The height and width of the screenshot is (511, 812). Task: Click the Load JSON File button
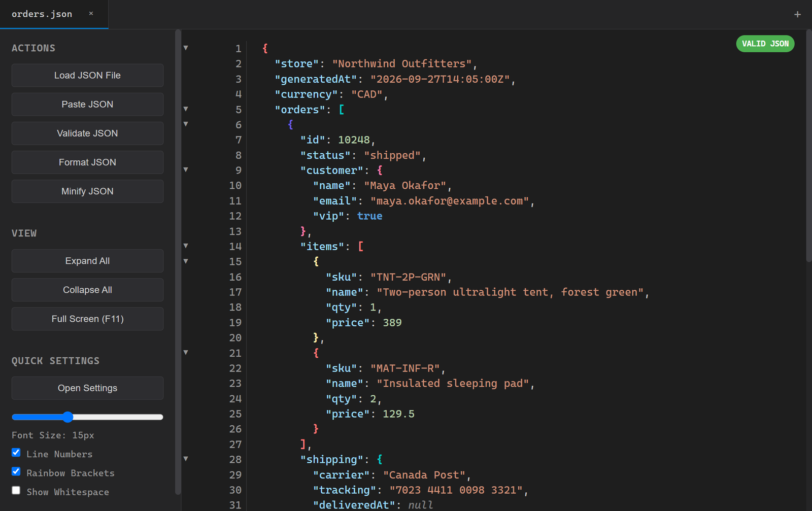[x=87, y=75]
